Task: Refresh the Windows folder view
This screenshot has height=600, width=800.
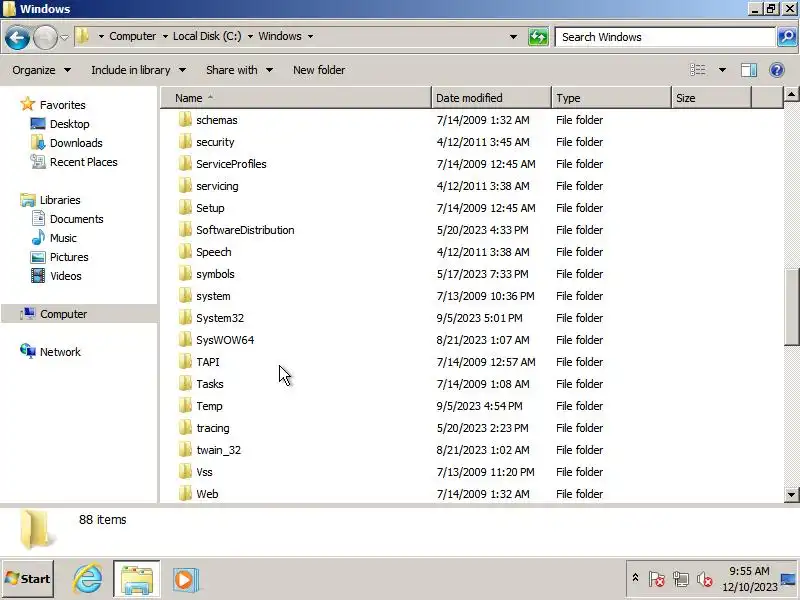Action: coord(538,37)
